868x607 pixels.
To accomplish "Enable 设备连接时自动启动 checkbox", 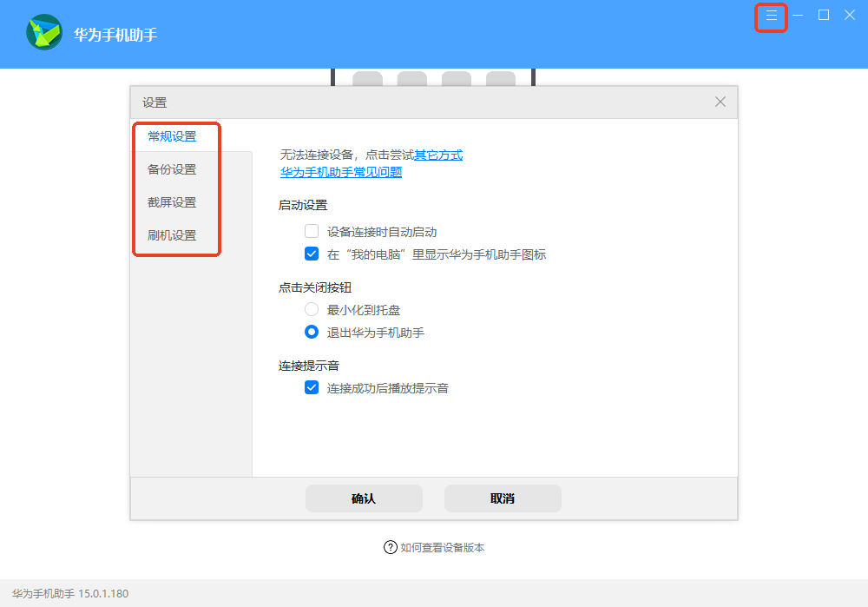I will (311, 231).
